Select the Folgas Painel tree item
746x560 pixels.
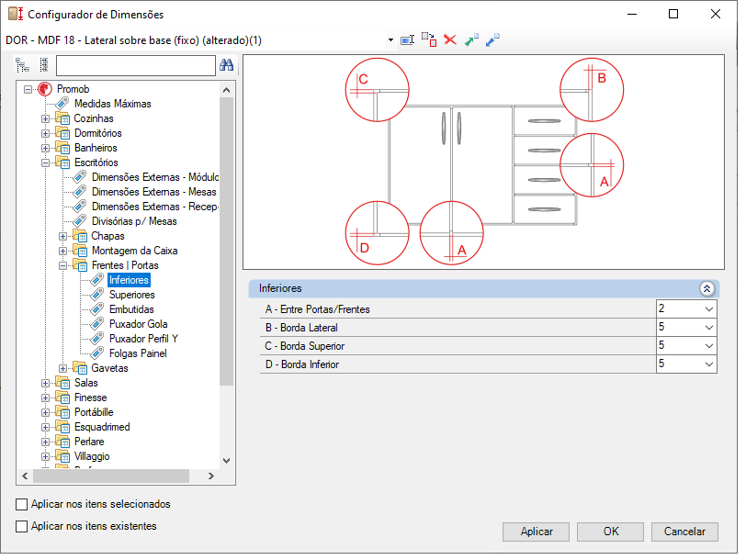138,353
